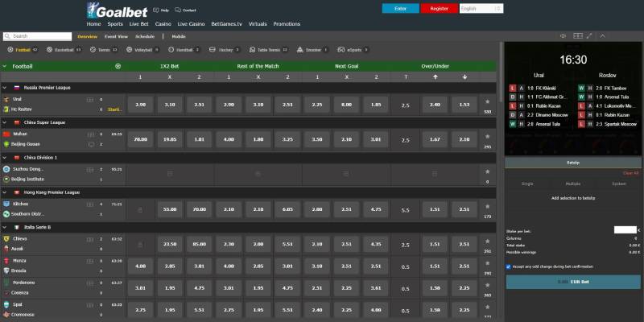Image resolution: width=644 pixels, height=322 pixels.
Task: Favorite the Pordenone vs Cosenza star
Action: 488,285
